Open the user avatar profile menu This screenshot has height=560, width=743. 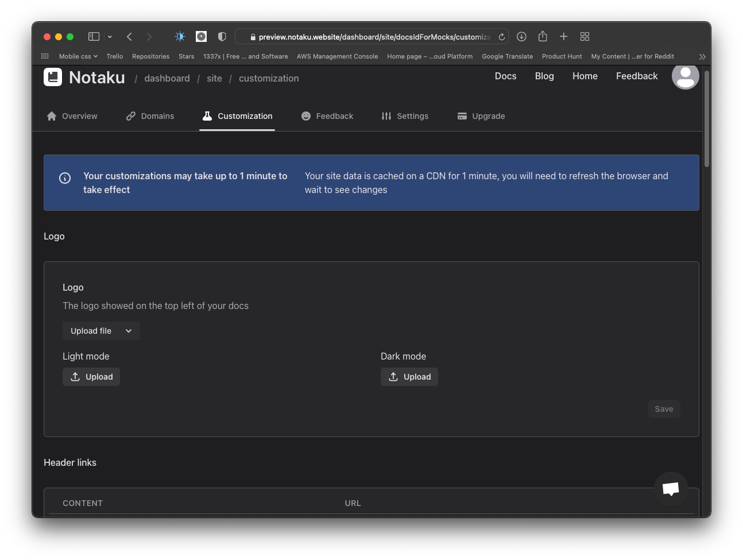[x=685, y=76]
